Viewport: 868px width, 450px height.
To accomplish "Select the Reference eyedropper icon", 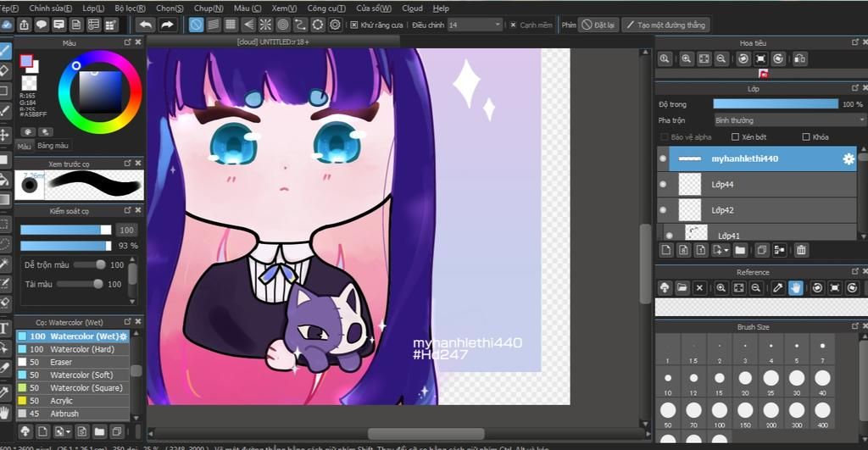I will (778, 288).
